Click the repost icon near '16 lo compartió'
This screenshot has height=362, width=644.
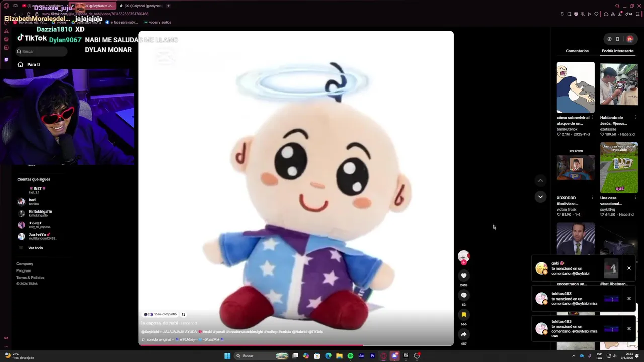[x=183, y=315]
